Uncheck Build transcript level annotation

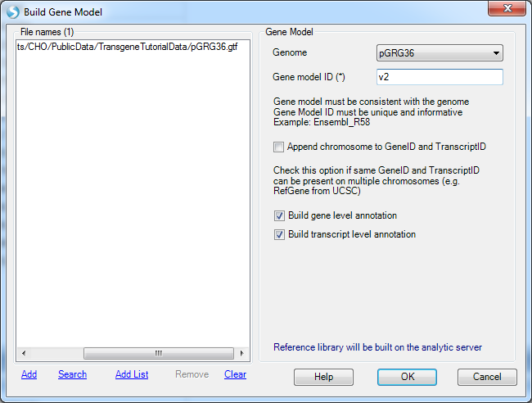(279, 234)
